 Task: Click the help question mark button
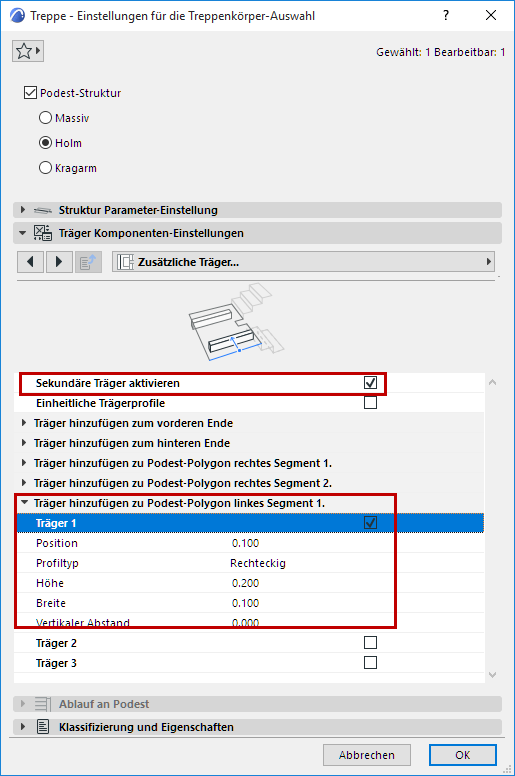point(446,15)
